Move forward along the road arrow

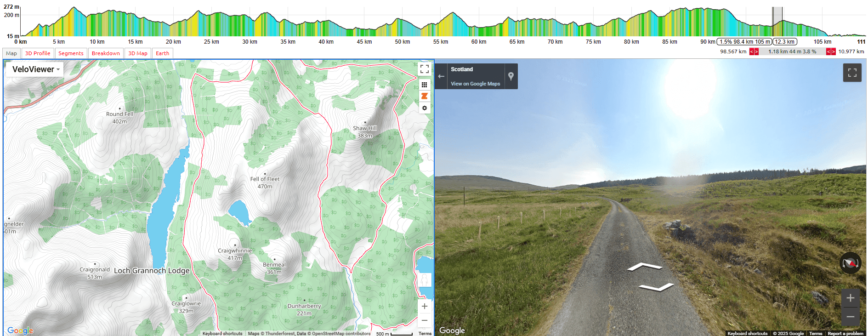click(645, 266)
